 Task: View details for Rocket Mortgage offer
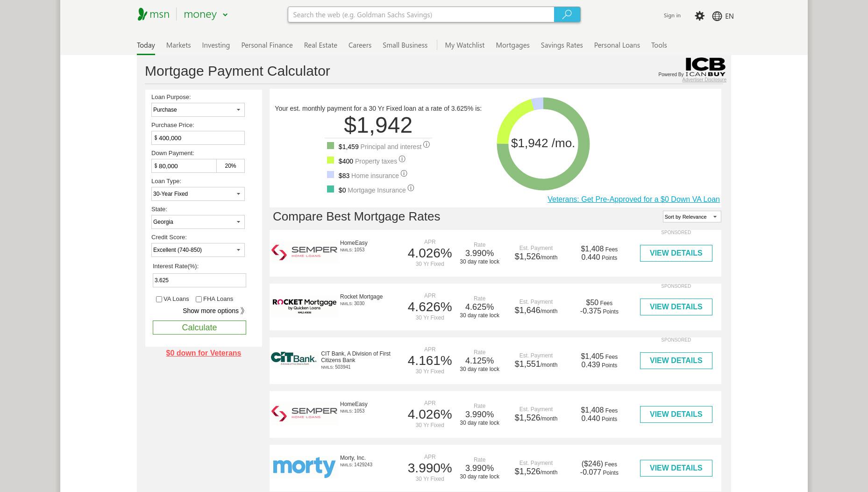(676, 307)
